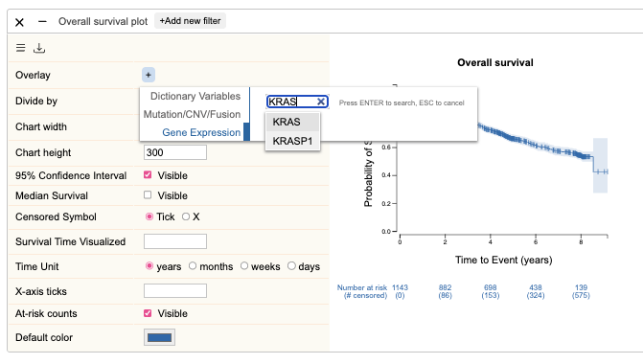Set time unit to years
643x364 pixels.
click(149, 266)
